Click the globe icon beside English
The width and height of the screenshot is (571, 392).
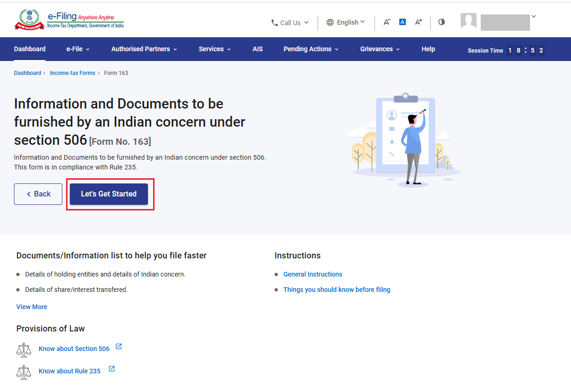click(x=330, y=22)
